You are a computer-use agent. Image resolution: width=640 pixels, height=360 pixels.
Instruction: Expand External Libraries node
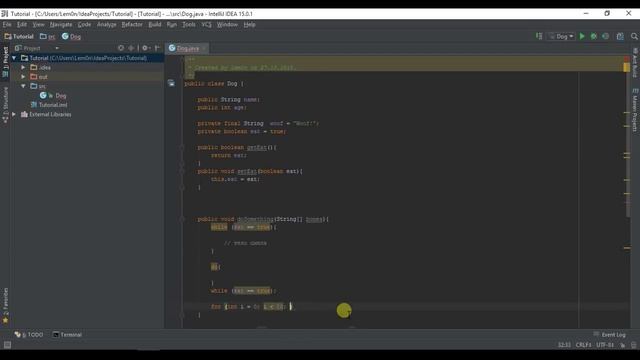coord(14,114)
